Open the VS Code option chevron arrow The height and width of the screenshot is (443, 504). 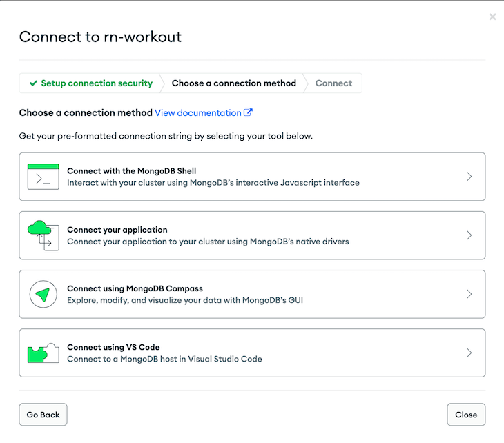coord(469,353)
